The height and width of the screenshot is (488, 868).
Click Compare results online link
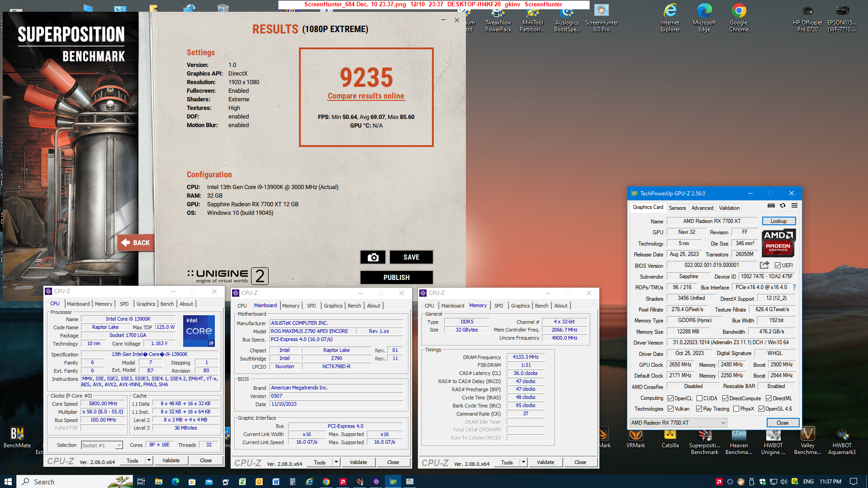pyautogui.click(x=366, y=96)
